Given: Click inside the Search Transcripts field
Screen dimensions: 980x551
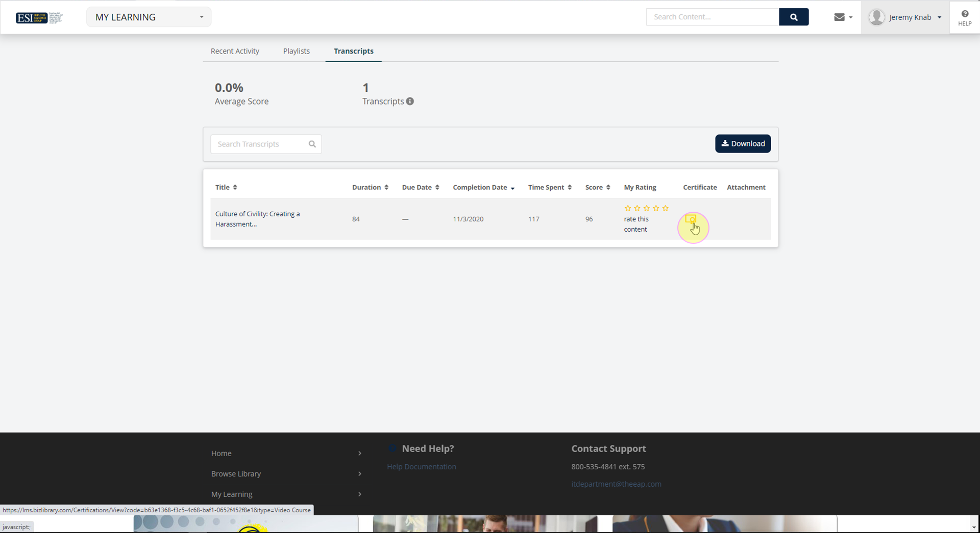Looking at the screenshot, I should tap(258, 144).
